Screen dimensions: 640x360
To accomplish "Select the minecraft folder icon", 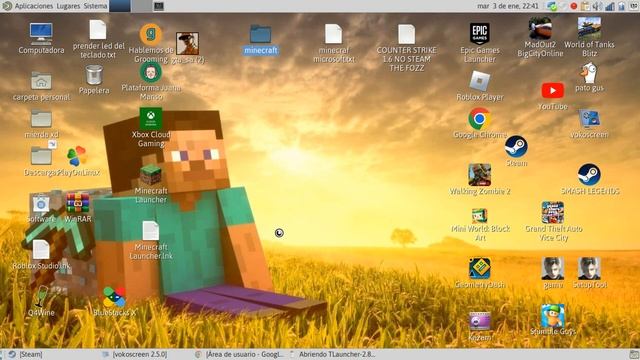I will point(260,34).
